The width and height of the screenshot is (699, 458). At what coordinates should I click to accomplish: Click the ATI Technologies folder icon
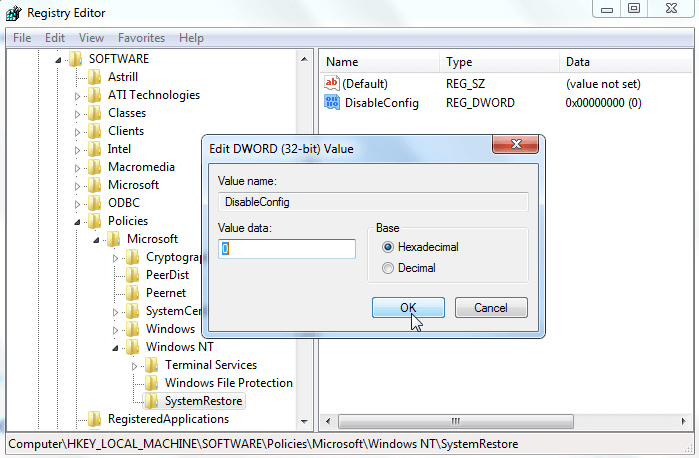pos(95,95)
